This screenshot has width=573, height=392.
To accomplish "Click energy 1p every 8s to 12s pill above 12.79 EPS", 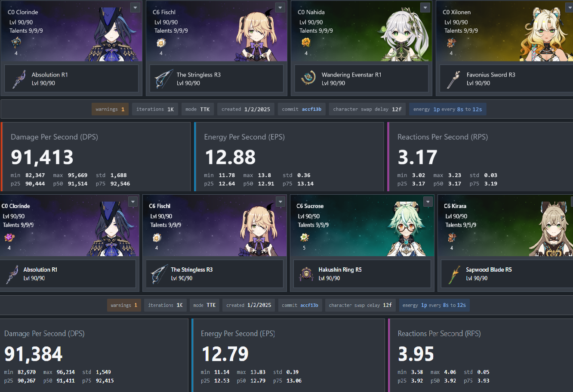I will pos(434,305).
